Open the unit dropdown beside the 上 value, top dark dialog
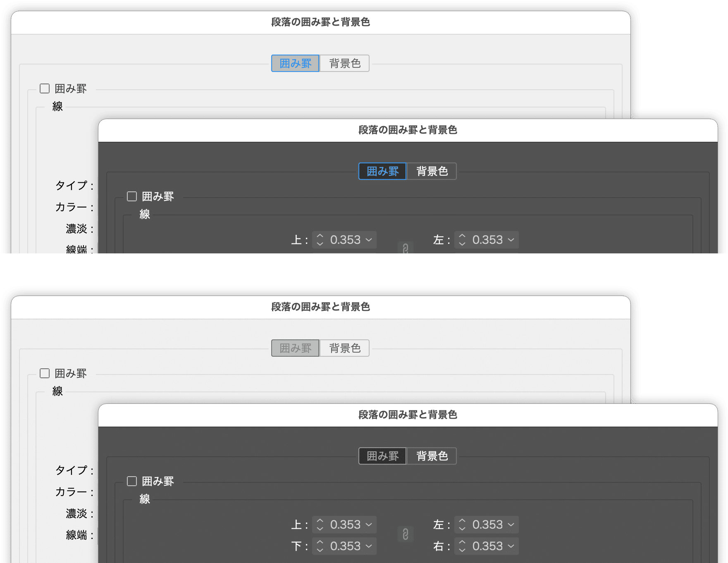 point(368,240)
